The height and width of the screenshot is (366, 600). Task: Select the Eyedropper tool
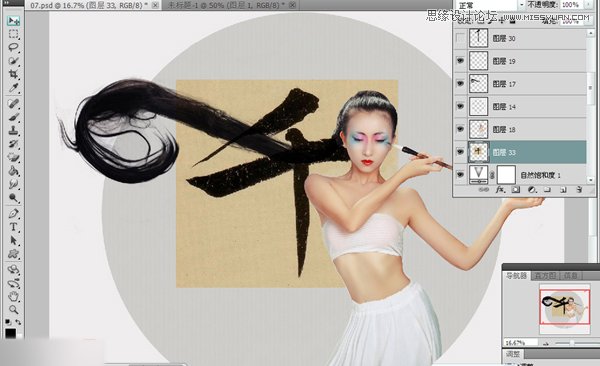(14, 88)
